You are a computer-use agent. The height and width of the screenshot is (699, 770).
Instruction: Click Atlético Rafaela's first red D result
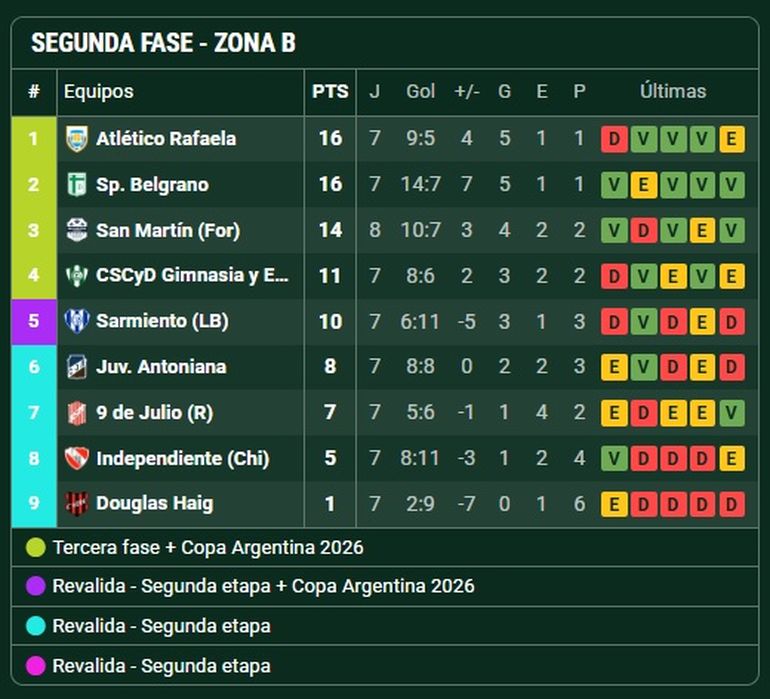(614, 139)
